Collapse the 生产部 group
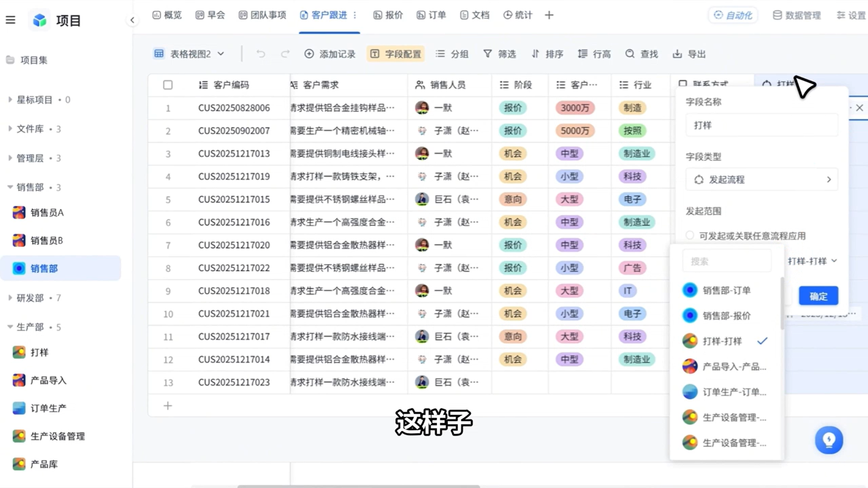Screen dimensions: 868x488 click(x=10, y=327)
